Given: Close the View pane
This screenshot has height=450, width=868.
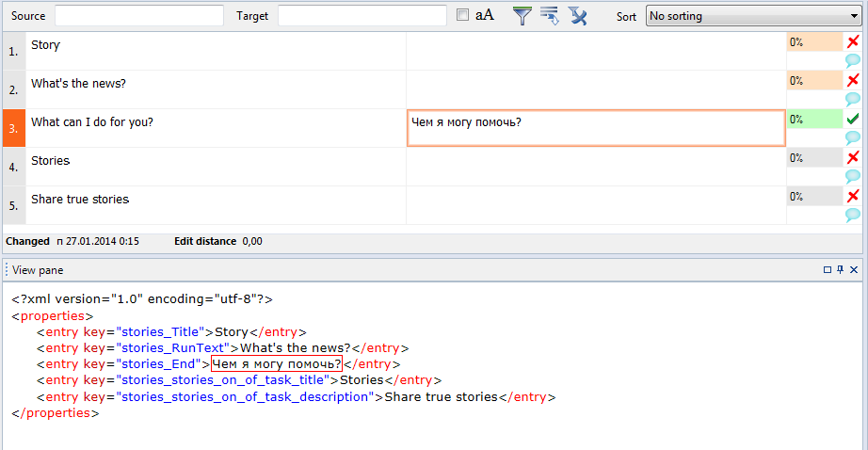Looking at the screenshot, I should point(854,270).
